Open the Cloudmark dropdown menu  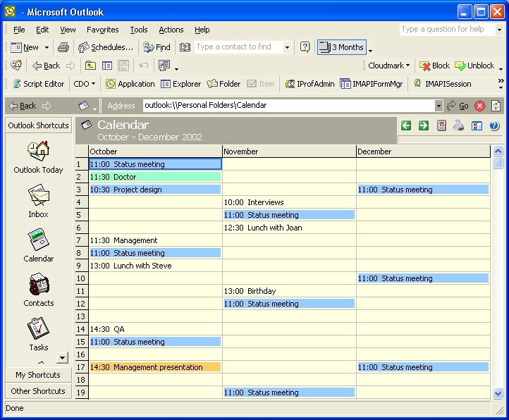389,66
